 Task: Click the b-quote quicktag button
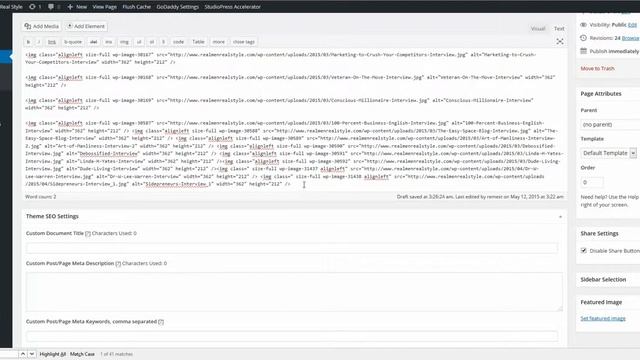point(73,42)
